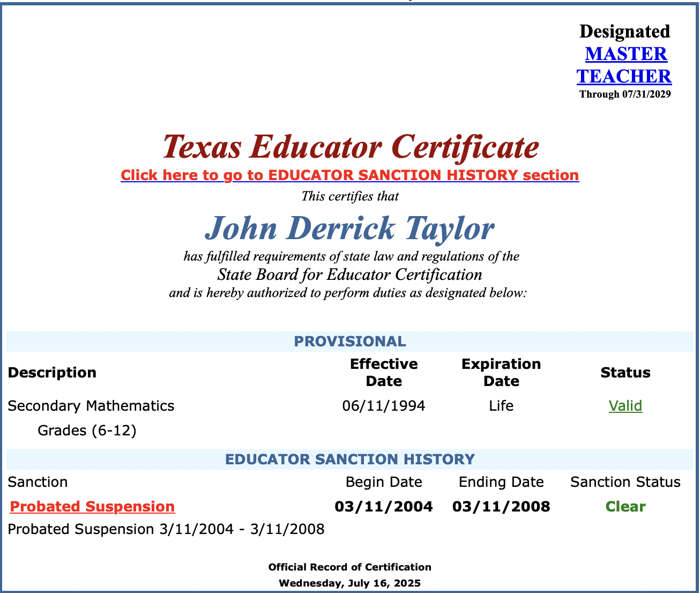Click the Wednesday, July 16, 2025 record date
This screenshot has height=593, width=700.
click(349, 583)
